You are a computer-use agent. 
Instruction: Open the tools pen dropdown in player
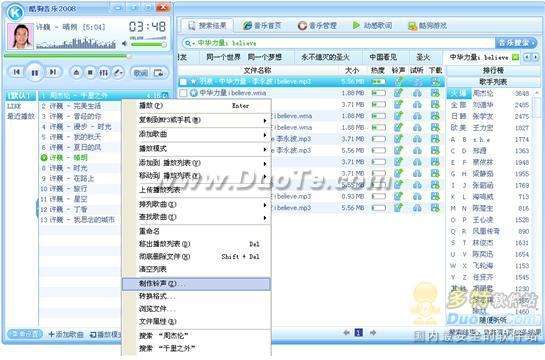click(x=119, y=72)
